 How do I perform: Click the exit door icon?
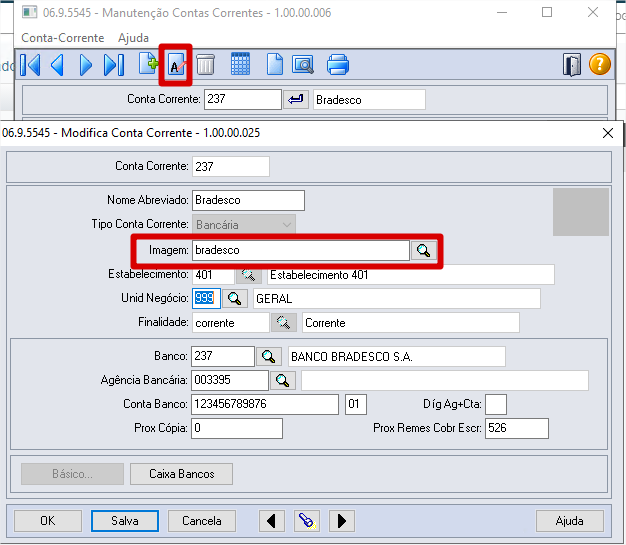[x=571, y=66]
